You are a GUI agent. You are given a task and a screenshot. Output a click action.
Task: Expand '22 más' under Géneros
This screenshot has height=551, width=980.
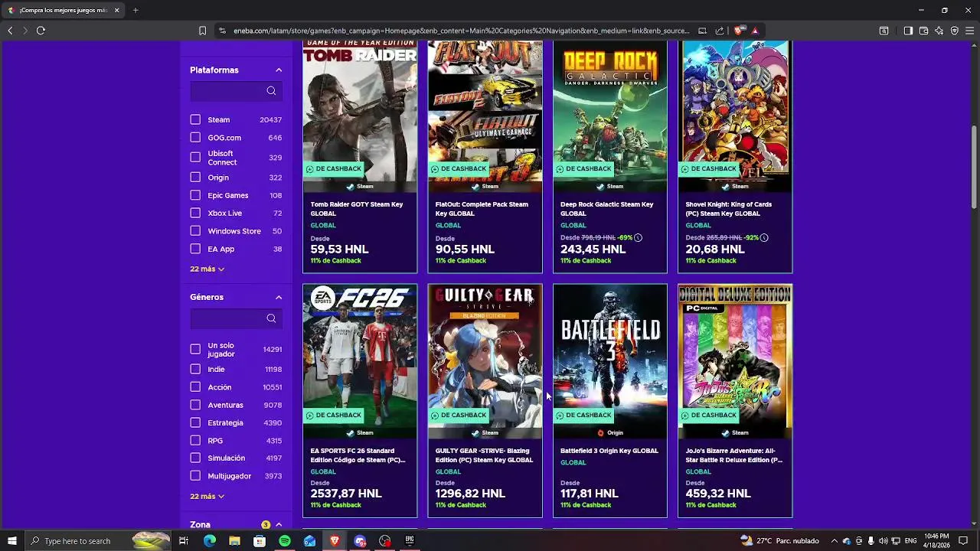[x=207, y=496]
